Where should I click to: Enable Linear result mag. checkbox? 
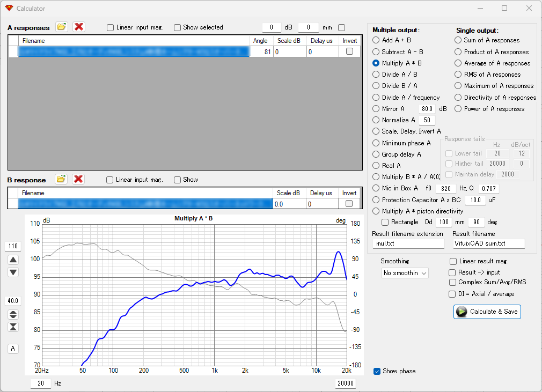(x=453, y=262)
